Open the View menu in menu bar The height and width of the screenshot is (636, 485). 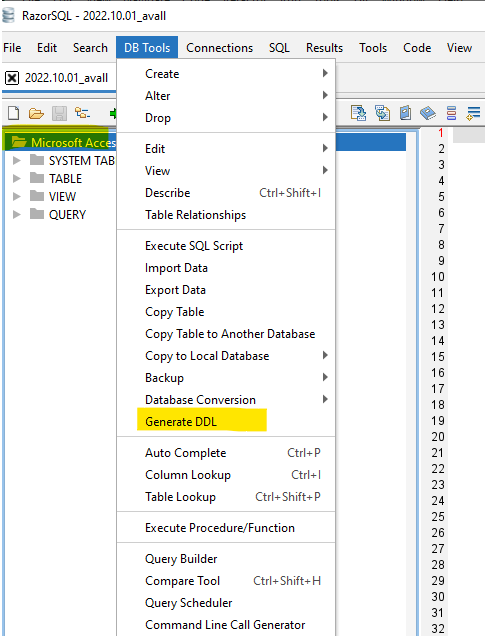[459, 47]
